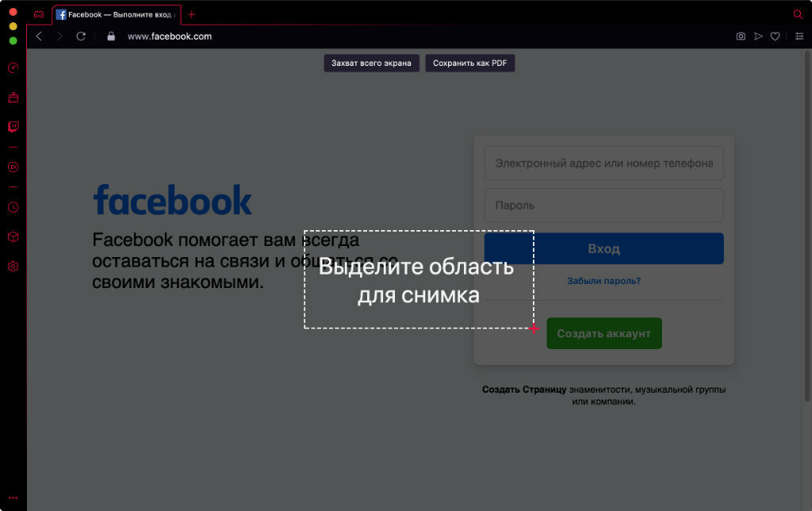Open the My Flow send icon
812x511 pixels.
click(758, 36)
